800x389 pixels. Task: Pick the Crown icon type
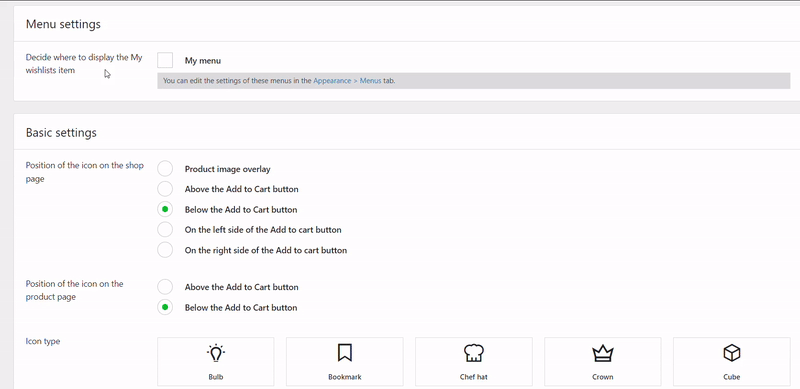pos(603,361)
